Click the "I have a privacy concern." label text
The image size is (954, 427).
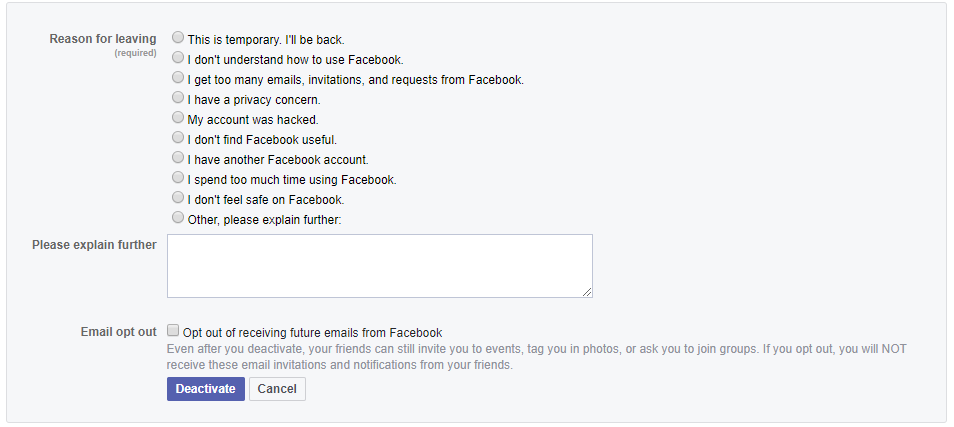254,100
